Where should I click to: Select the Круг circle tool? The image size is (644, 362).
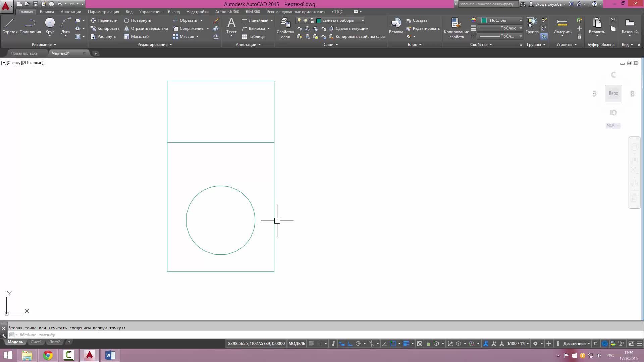tap(50, 26)
